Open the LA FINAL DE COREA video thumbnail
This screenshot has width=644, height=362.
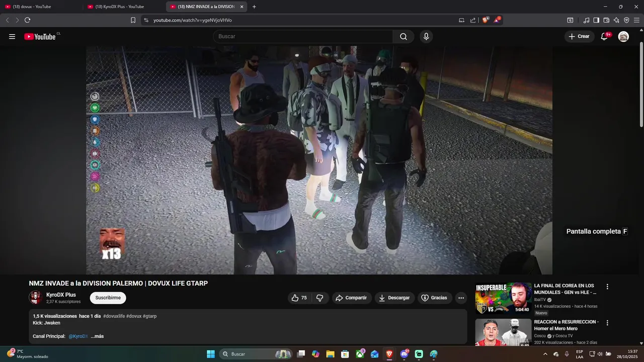pos(503,299)
